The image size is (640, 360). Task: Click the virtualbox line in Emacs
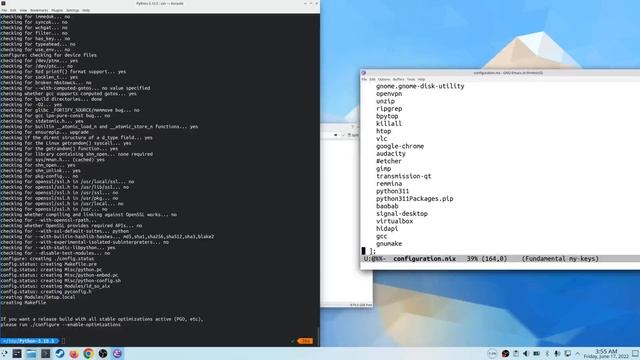click(394, 221)
